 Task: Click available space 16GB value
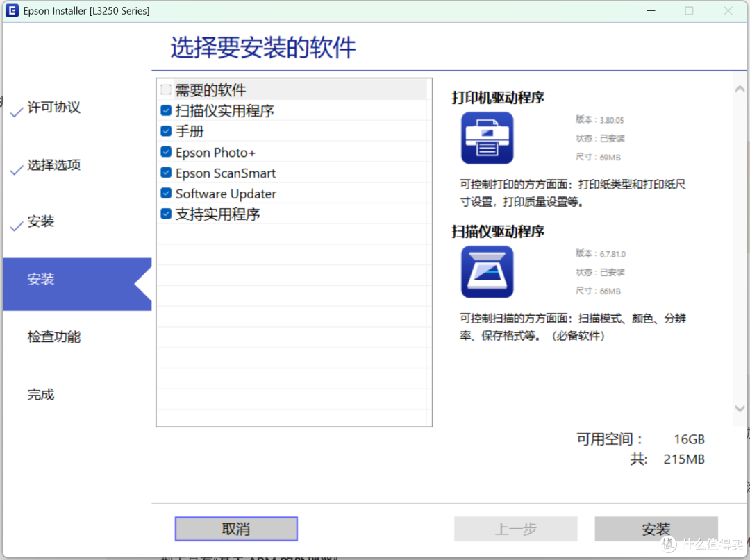pyautogui.click(x=690, y=439)
